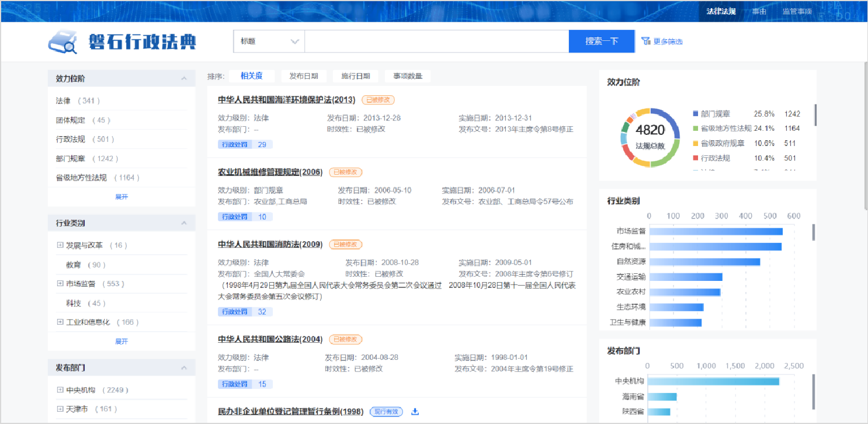This screenshot has width=868, height=424.
Task: Download the 民办非企业单位登记管理暂行条例 document via the download icon
Action: click(415, 412)
